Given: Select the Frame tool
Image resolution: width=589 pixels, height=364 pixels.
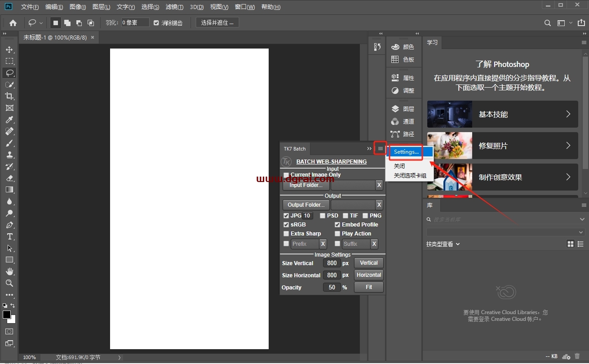Looking at the screenshot, I should [x=9, y=108].
